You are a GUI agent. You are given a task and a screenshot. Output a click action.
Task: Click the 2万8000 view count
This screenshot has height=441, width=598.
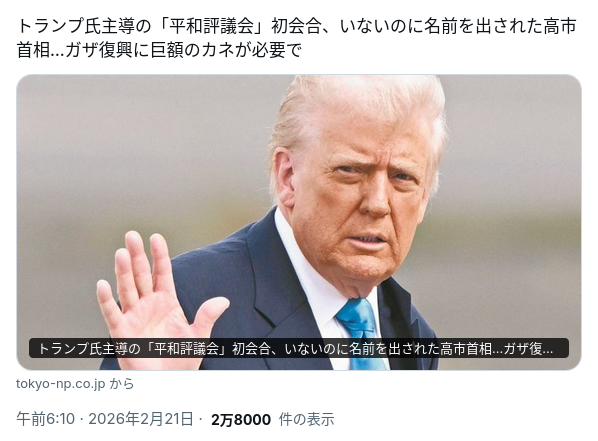point(241,420)
